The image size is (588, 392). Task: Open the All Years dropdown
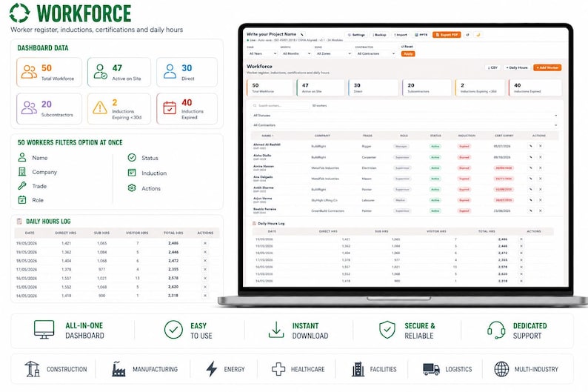pos(262,53)
